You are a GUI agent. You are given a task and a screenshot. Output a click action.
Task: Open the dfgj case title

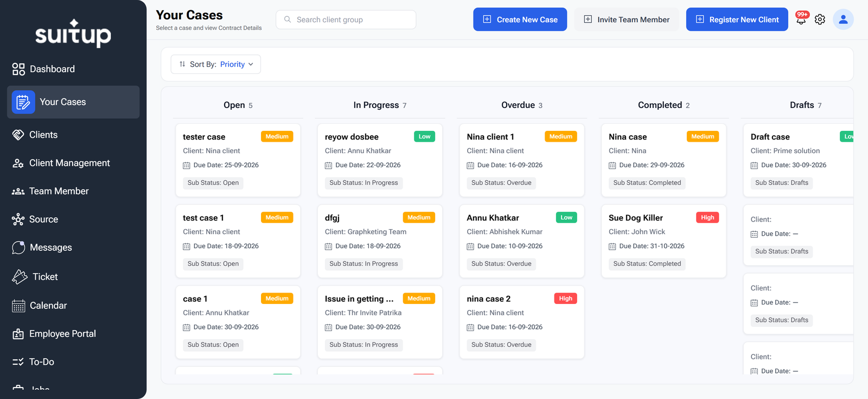click(x=332, y=218)
